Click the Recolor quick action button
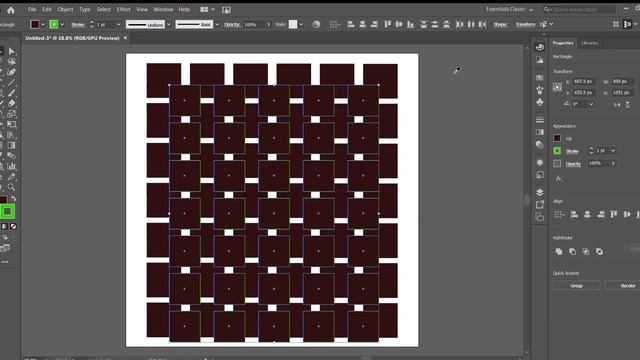 pos(622,286)
